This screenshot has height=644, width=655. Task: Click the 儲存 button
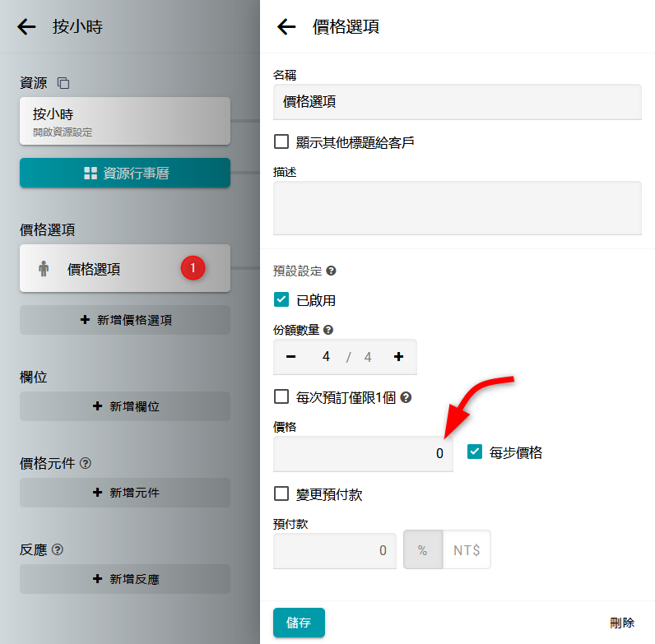299,623
